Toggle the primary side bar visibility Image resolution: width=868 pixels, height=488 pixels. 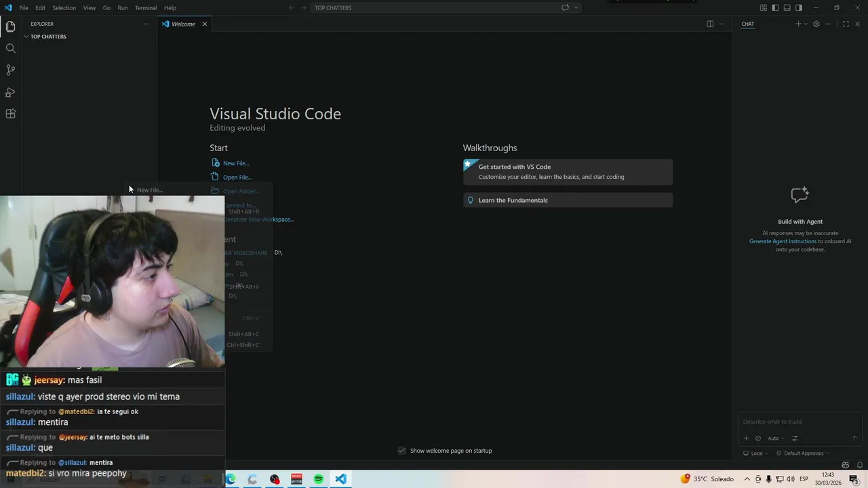pyautogui.click(x=775, y=7)
